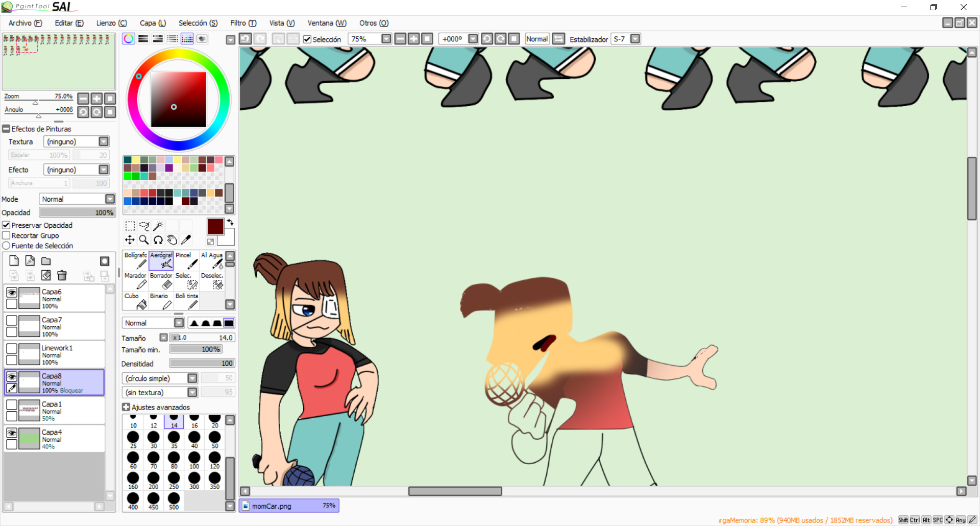Pick the eyedropper color picker tool
980x526 pixels.
(186, 240)
